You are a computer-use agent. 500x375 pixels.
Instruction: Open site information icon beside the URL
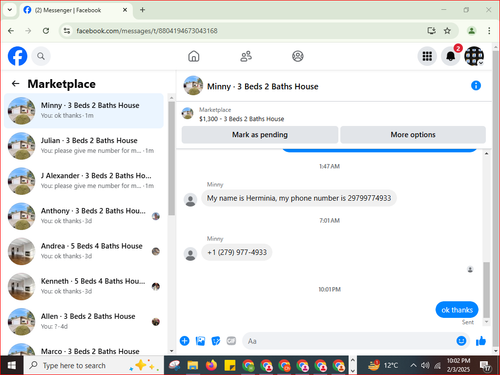[x=67, y=31]
